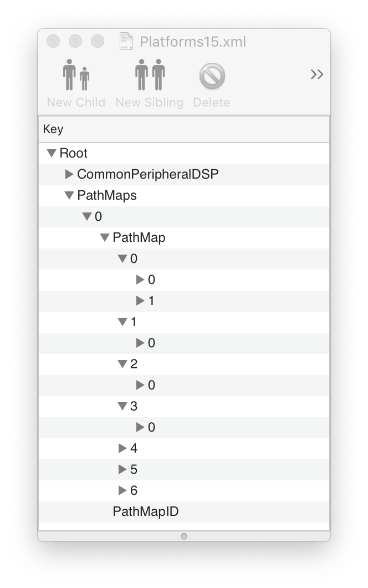Screen dimensions: 368x588
Task: Click the bottom split-view resize handle
Action: 184,536
